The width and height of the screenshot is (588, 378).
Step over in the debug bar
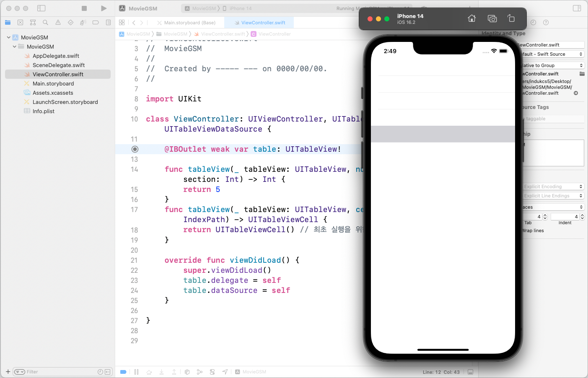[x=149, y=372]
